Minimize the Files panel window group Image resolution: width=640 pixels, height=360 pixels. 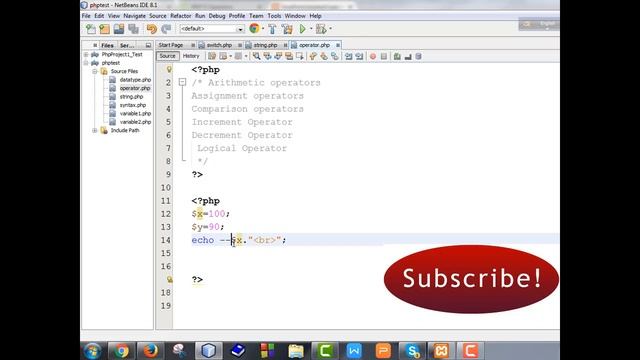pyautogui.click(x=148, y=45)
